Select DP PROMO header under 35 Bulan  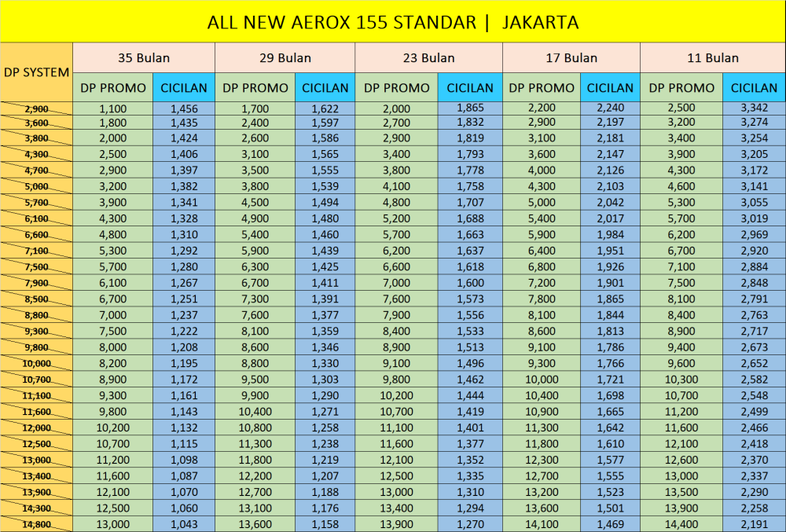113,88
